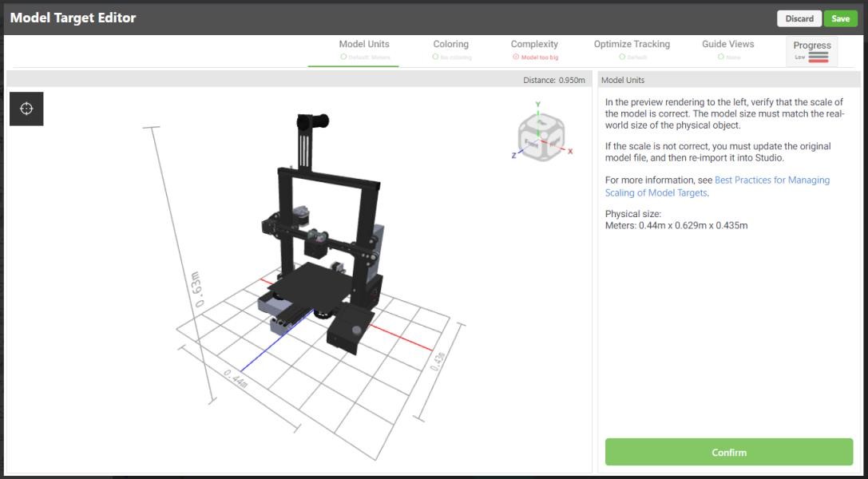The image size is (868, 479).
Task: Select the blue Z axis on the navigation cube
Action: click(515, 154)
